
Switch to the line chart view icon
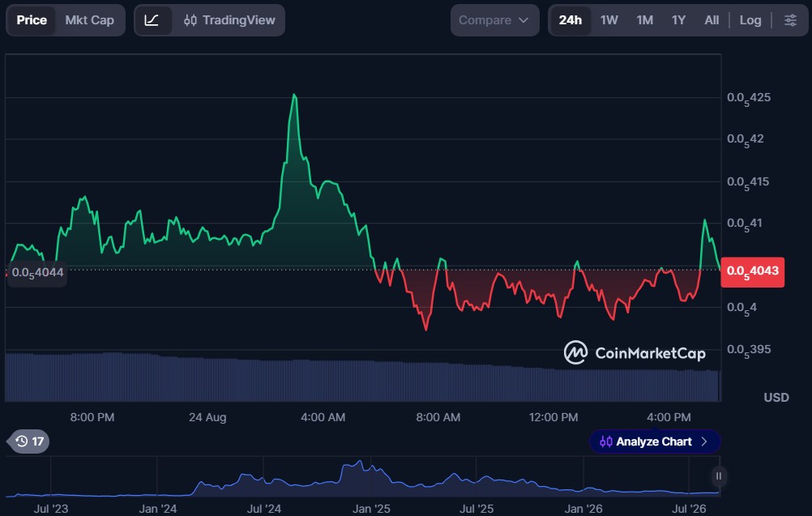(152, 20)
